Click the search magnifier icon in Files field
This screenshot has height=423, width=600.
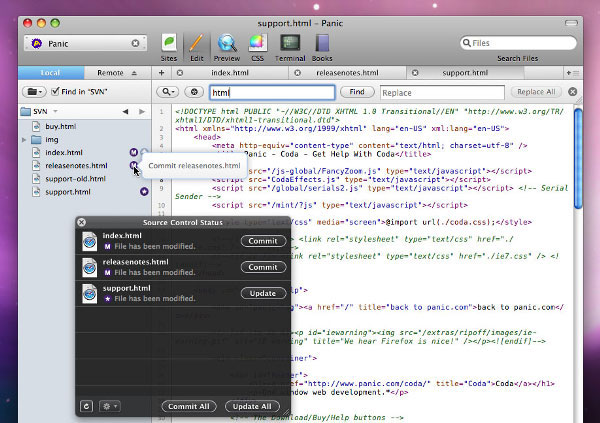coord(466,43)
